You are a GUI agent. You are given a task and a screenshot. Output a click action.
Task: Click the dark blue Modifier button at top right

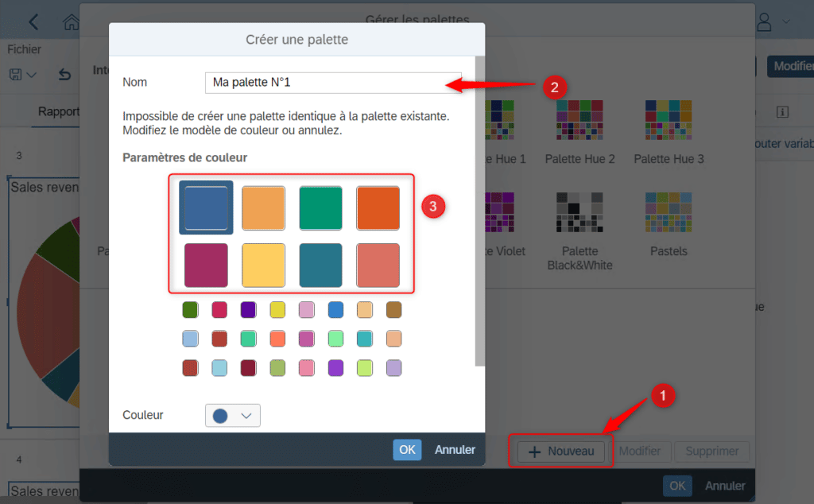tap(791, 67)
